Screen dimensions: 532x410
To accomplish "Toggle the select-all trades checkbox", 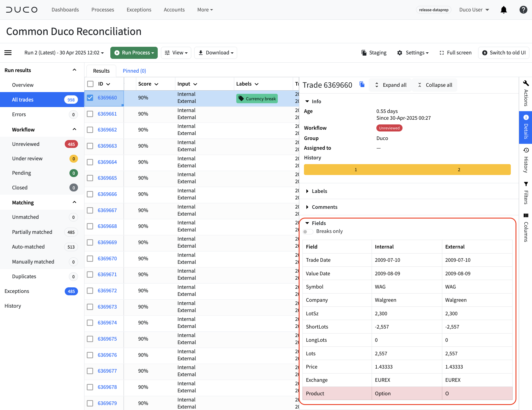I will point(90,84).
